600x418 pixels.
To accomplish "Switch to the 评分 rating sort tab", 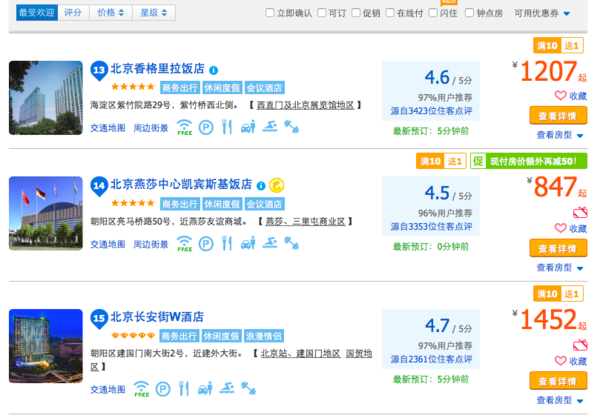I will 73,13.
